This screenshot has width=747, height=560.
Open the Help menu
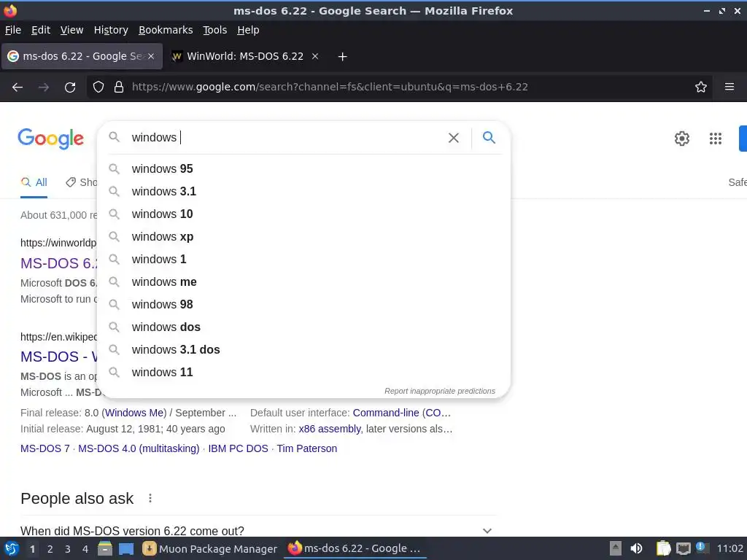pyautogui.click(x=248, y=30)
